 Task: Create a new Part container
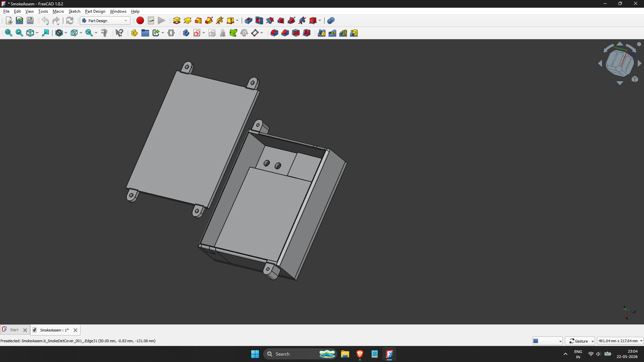(x=135, y=33)
